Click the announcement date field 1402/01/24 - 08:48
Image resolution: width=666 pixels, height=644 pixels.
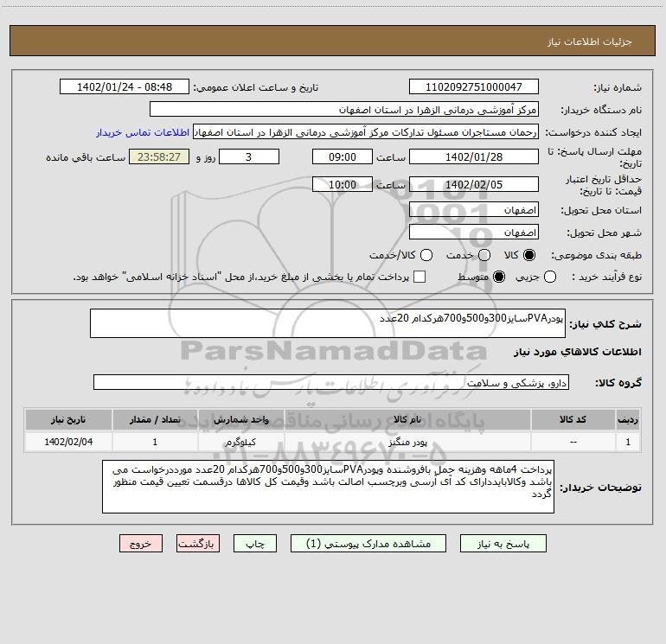(125, 87)
